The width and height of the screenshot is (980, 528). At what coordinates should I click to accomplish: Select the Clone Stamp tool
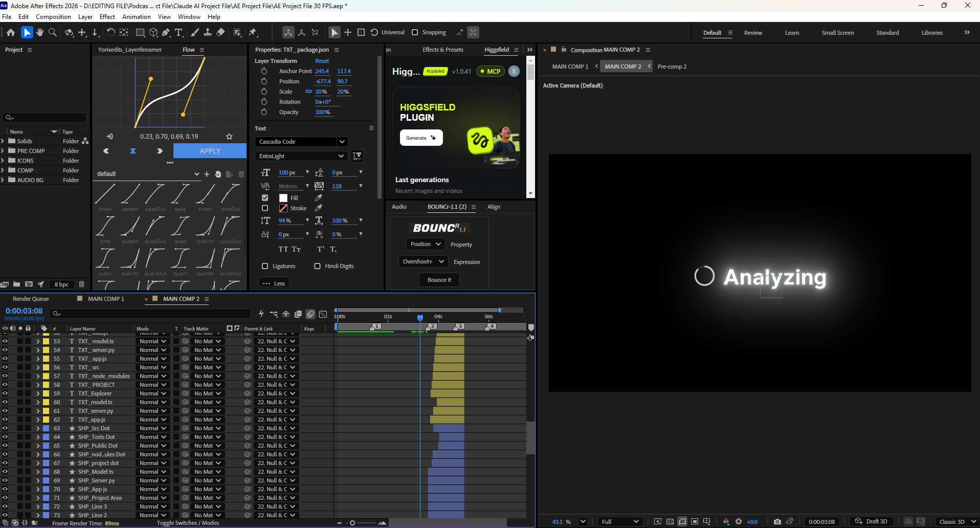click(x=208, y=32)
